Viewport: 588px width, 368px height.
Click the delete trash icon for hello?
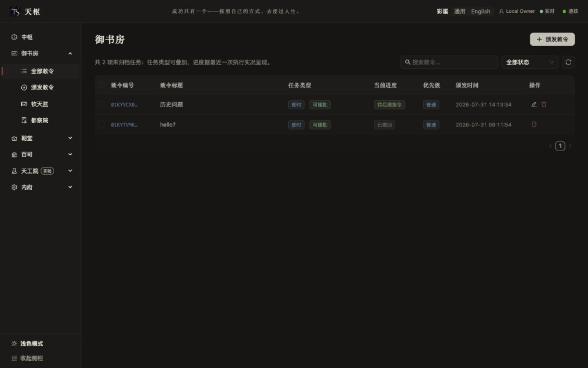(534, 124)
